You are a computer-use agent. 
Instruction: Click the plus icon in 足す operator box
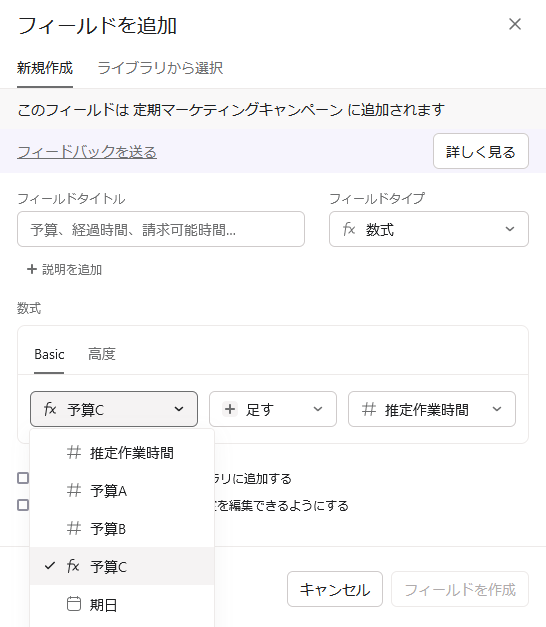(230, 409)
